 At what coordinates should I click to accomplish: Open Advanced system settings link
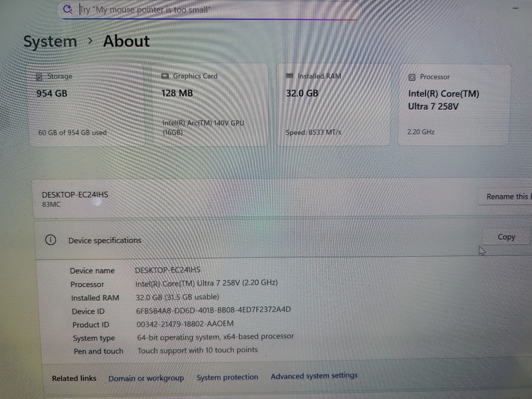tap(314, 376)
